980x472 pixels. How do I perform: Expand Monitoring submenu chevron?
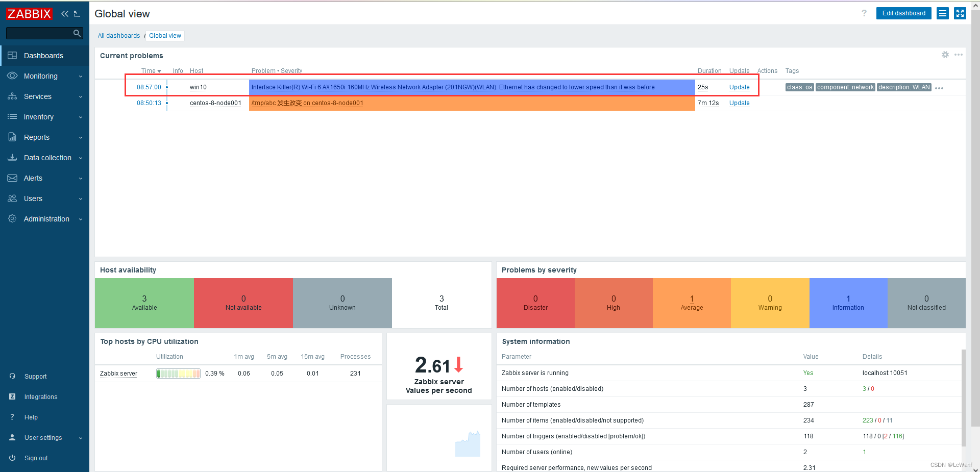[81, 77]
